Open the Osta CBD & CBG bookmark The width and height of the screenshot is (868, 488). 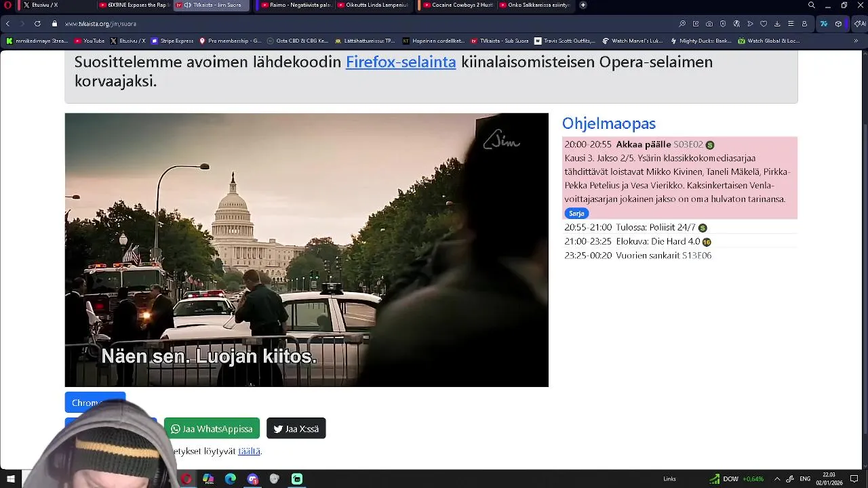(x=298, y=41)
